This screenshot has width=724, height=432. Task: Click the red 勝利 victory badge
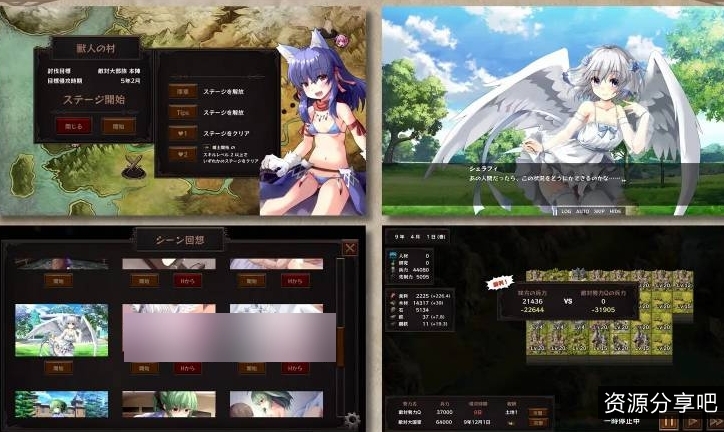tap(501, 282)
